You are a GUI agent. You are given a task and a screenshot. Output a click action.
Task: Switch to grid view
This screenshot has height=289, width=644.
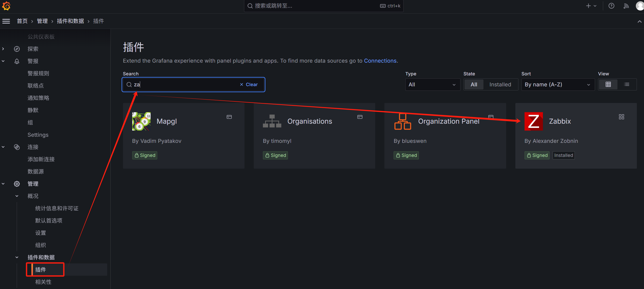608,84
